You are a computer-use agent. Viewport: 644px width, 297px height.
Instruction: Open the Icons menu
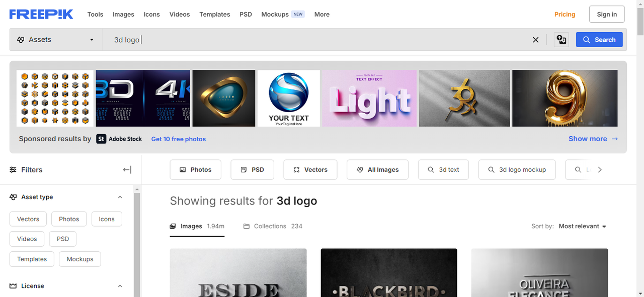pyautogui.click(x=152, y=14)
